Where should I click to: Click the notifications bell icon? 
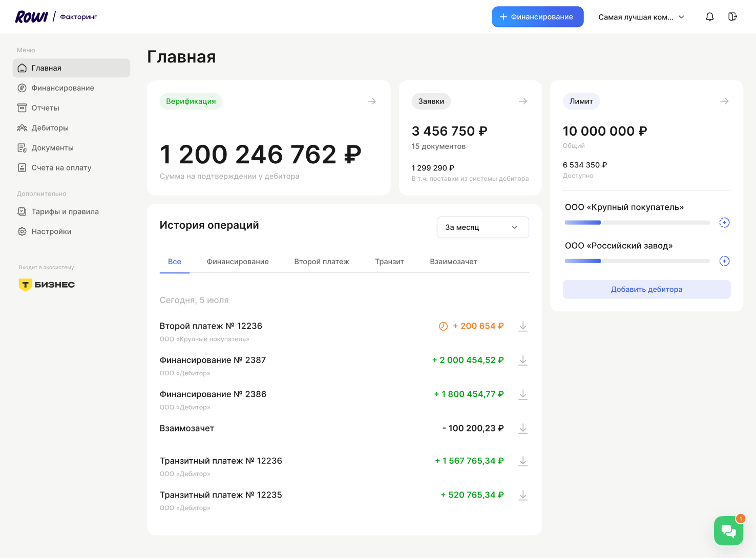click(x=709, y=17)
